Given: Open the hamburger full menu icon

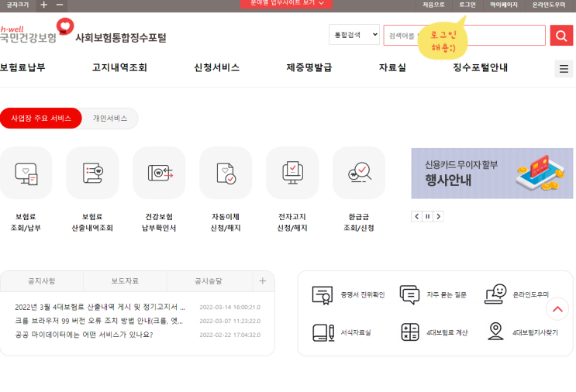Looking at the screenshot, I should pos(564,69).
